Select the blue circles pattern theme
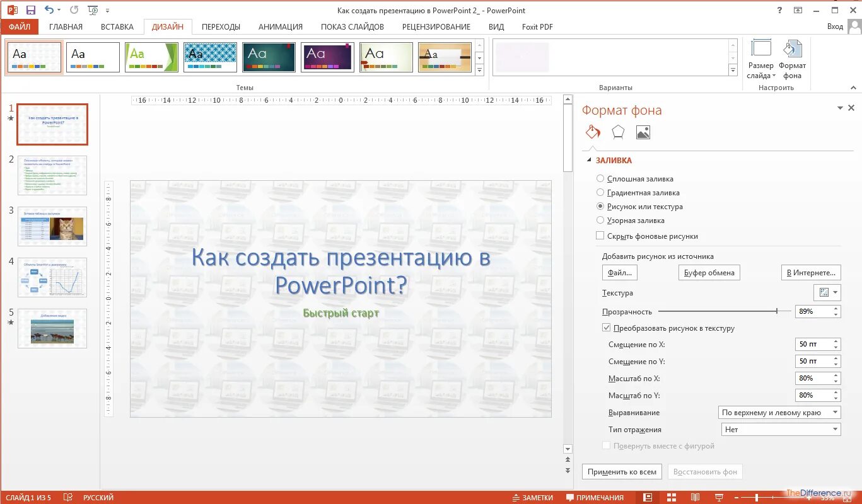The image size is (862, 504). (x=210, y=57)
